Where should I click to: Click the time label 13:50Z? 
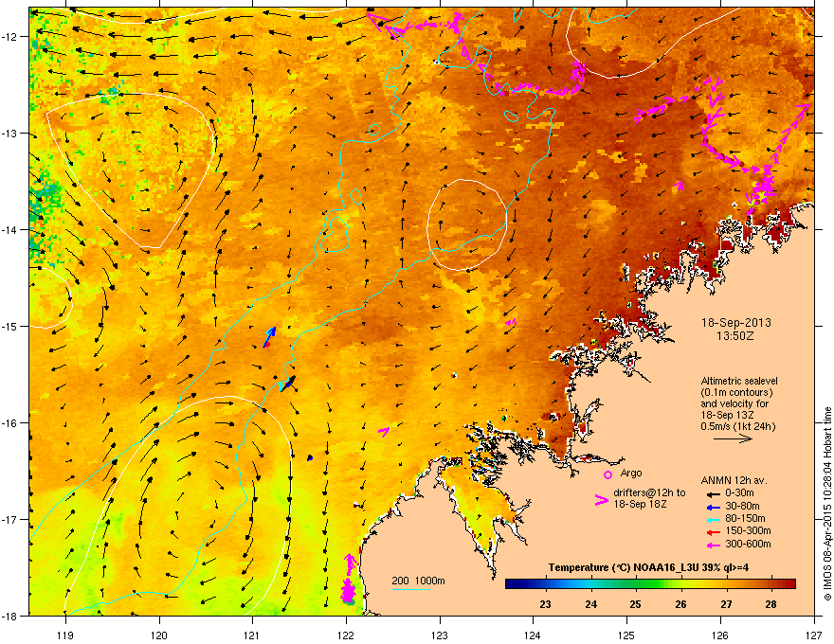coord(735,336)
